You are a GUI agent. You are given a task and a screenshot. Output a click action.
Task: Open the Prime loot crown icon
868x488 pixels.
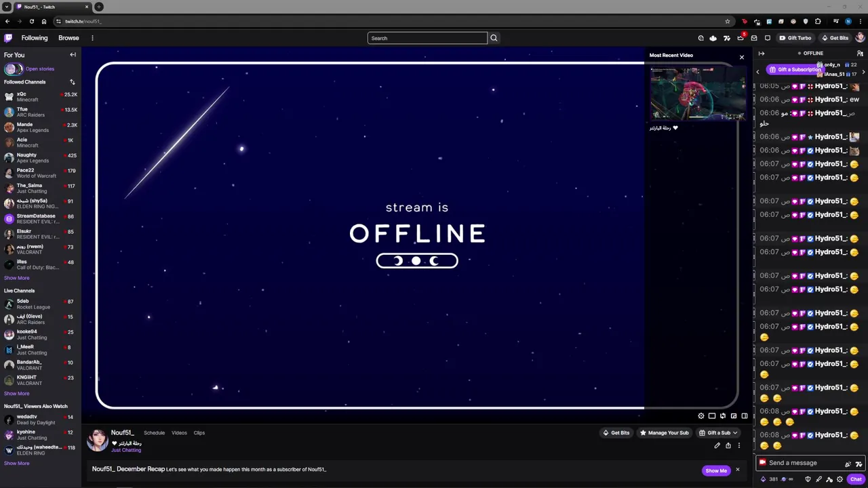741,38
